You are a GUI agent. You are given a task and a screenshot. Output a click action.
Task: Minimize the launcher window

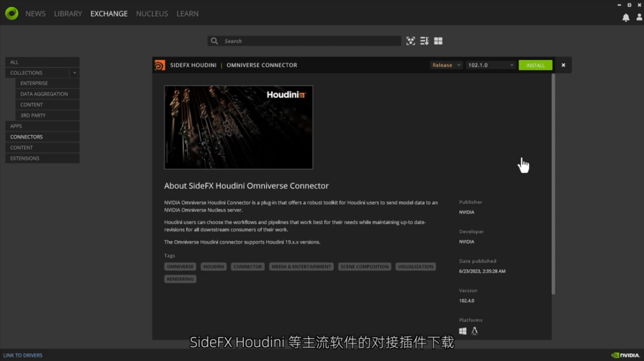619,5
